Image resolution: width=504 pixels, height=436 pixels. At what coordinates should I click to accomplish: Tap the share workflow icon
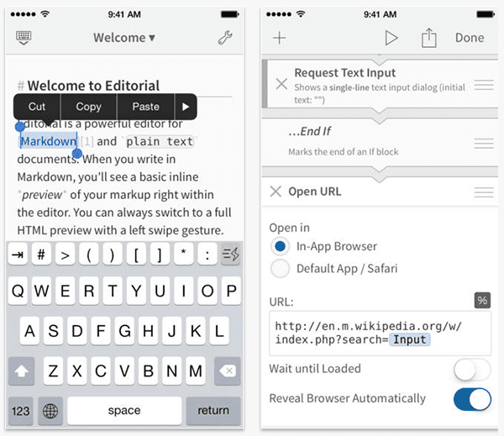coord(428,38)
